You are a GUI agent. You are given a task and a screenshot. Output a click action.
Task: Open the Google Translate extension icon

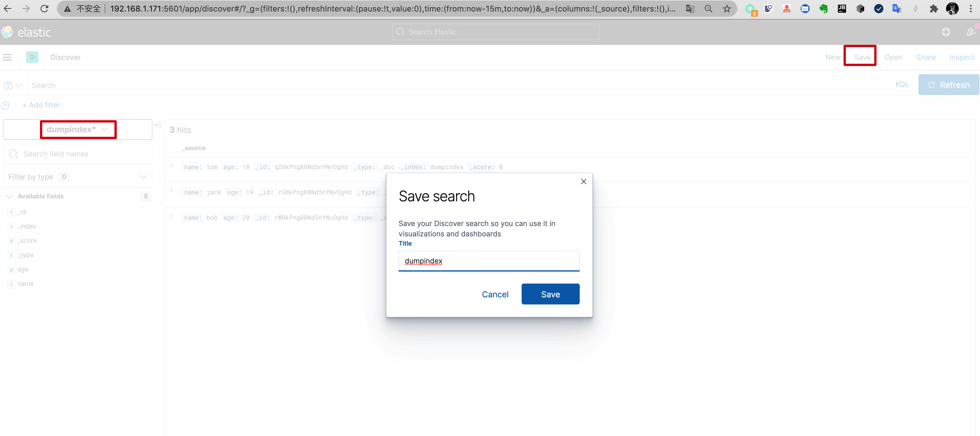[x=897, y=9]
